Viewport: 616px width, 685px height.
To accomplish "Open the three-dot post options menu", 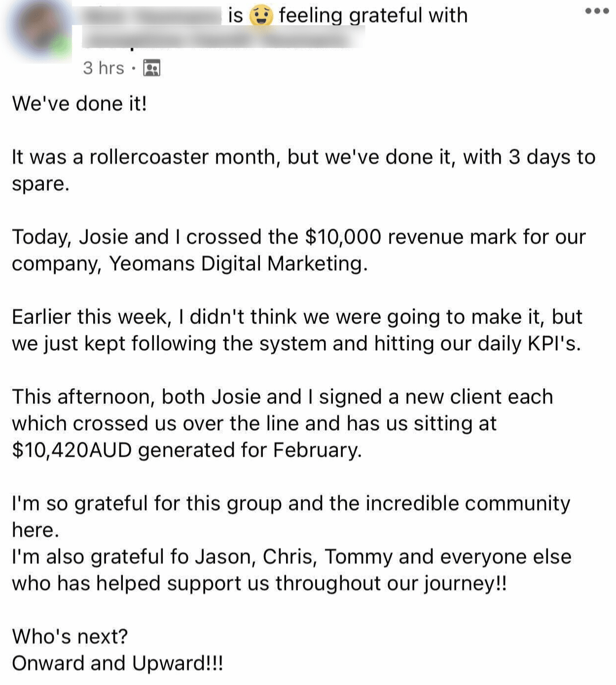I will (597, 11).
